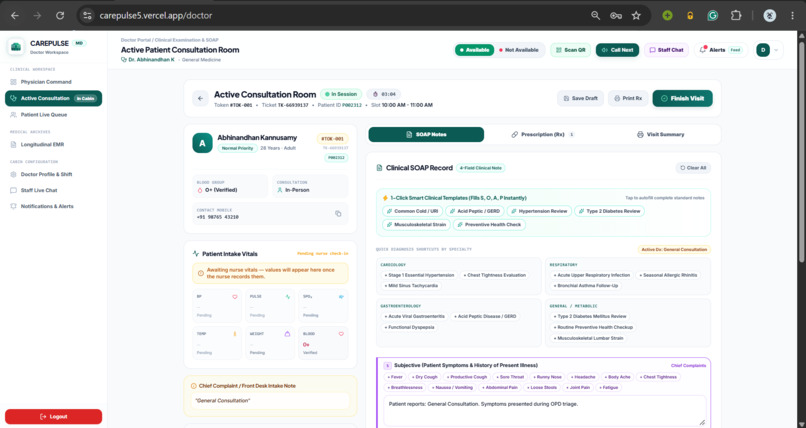Click the pulse wave icon in Pulse card
806x428 pixels.
(x=288, y=297)
